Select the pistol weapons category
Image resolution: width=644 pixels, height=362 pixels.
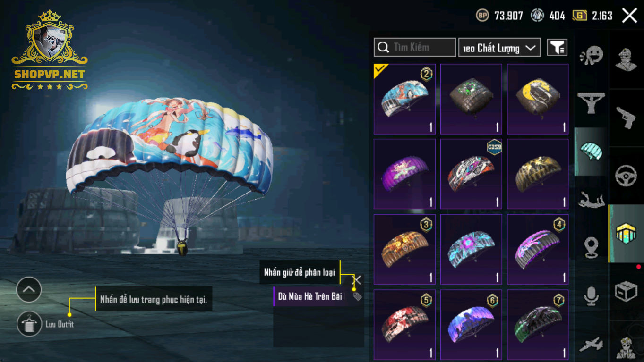626,118
